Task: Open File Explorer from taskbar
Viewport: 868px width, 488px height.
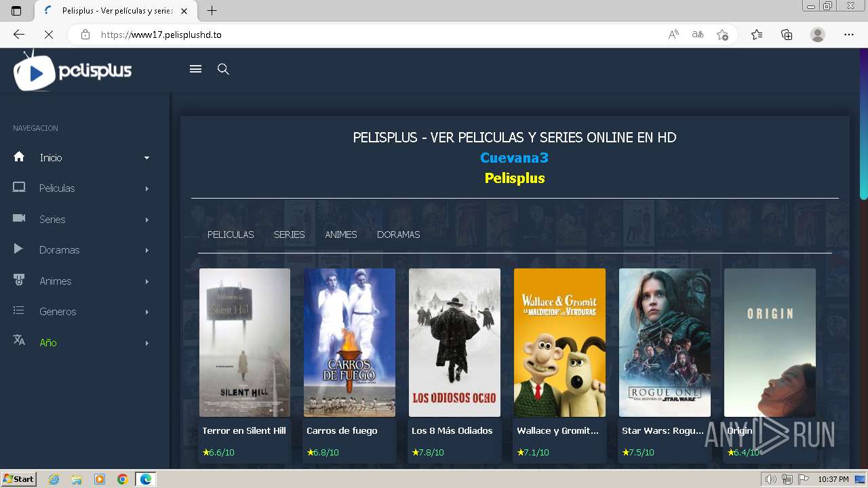Action: pos(77,479)
